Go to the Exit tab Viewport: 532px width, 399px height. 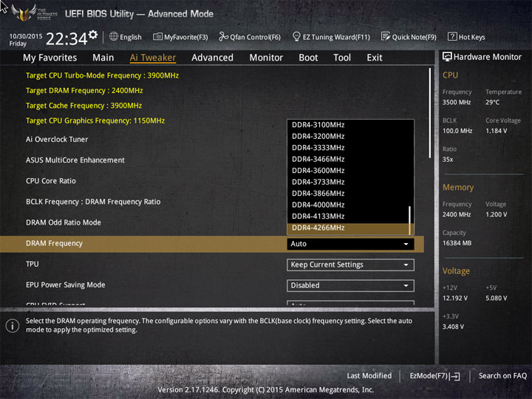point(374,58)
